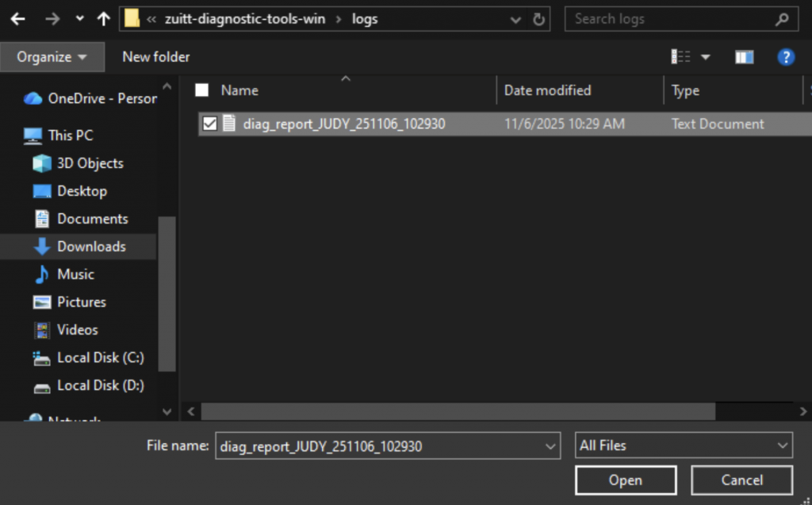Go up one folder level
This screenshot has height=505, width=812.
pos(103,19)
